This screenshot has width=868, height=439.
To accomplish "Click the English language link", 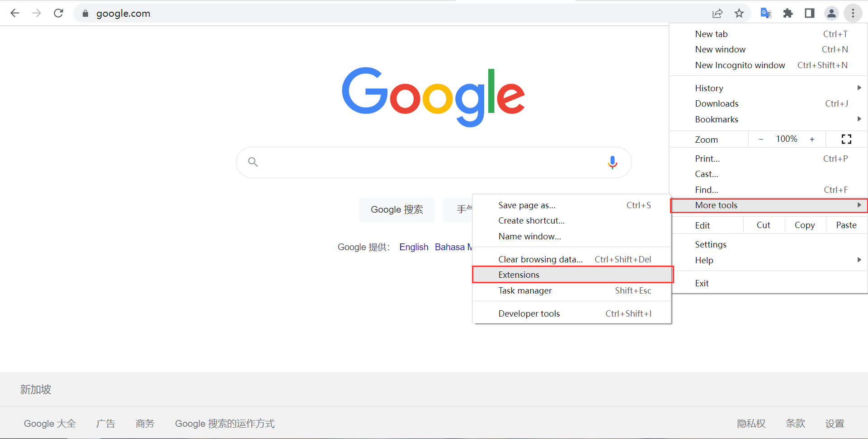I will coord(414,247).
